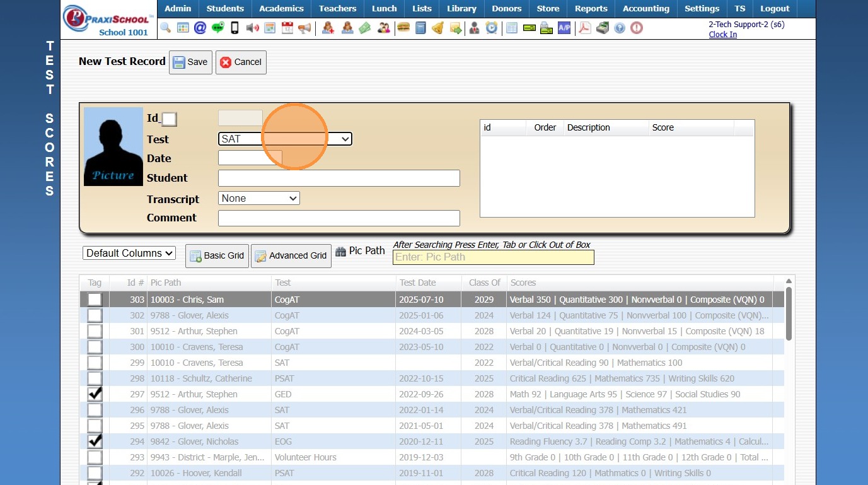Open the Test dropdown showing SAT
The image size is (868, 485).
click(x=285, y=139)
